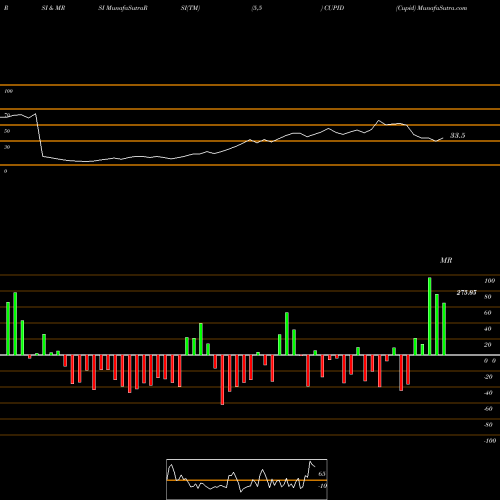This screenshot has width=500, height=500.
Task: Click the MR axis label -20
Action: click(x=488, y=377)
